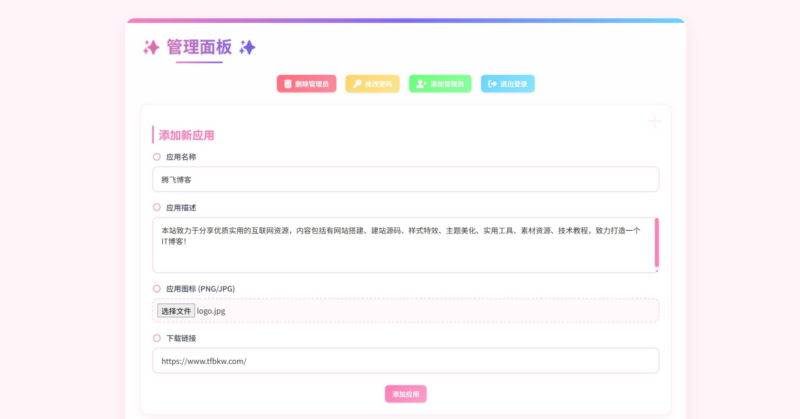Submit the form with the 添加应用 button
The height and width of the screenshot is (419, 800).
pos(406,394)
